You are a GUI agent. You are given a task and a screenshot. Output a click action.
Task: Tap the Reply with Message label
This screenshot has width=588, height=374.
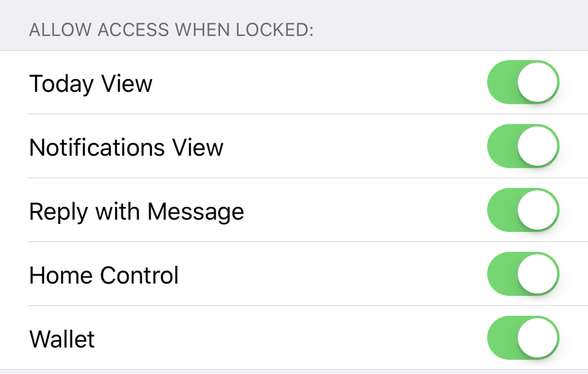pos(136,211)
